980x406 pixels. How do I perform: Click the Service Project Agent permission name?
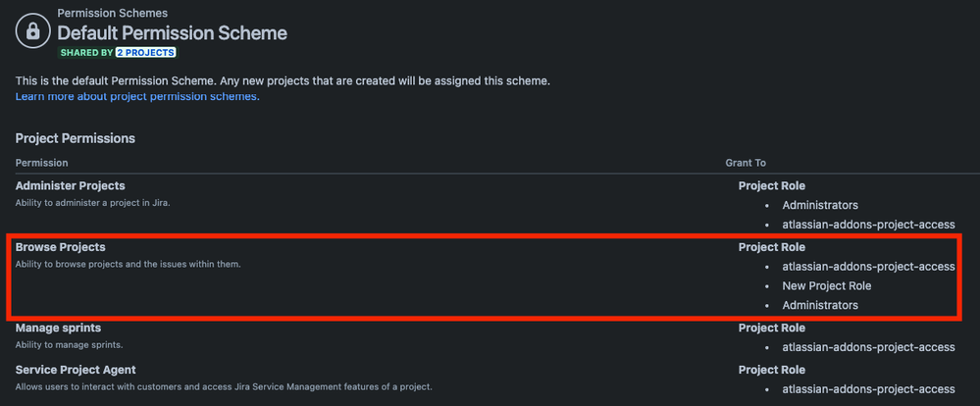coord(76,370)
